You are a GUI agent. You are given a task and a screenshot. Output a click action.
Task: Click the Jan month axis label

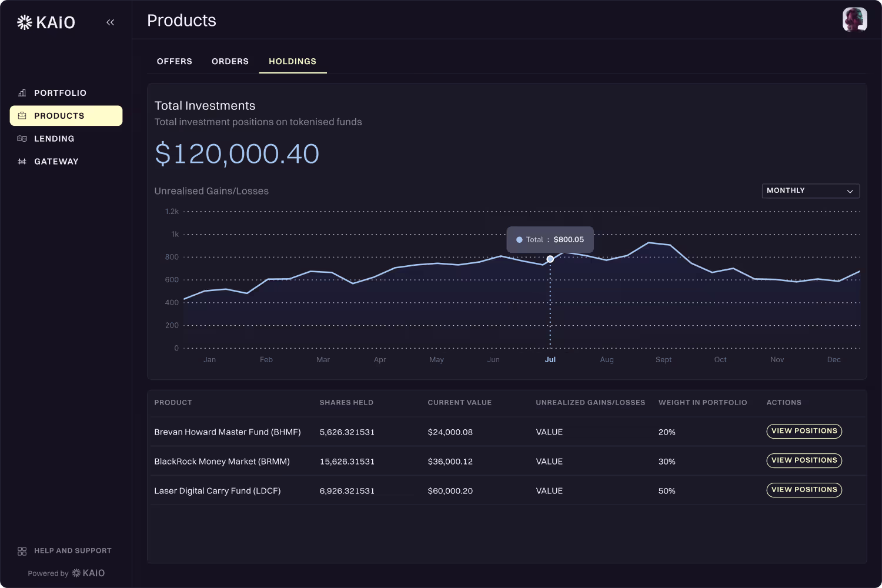coord(210,360)
